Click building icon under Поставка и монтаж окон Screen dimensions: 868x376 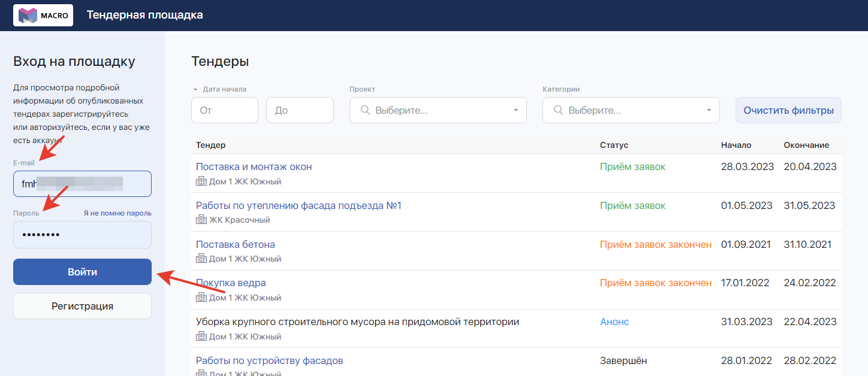click(201, 181)
